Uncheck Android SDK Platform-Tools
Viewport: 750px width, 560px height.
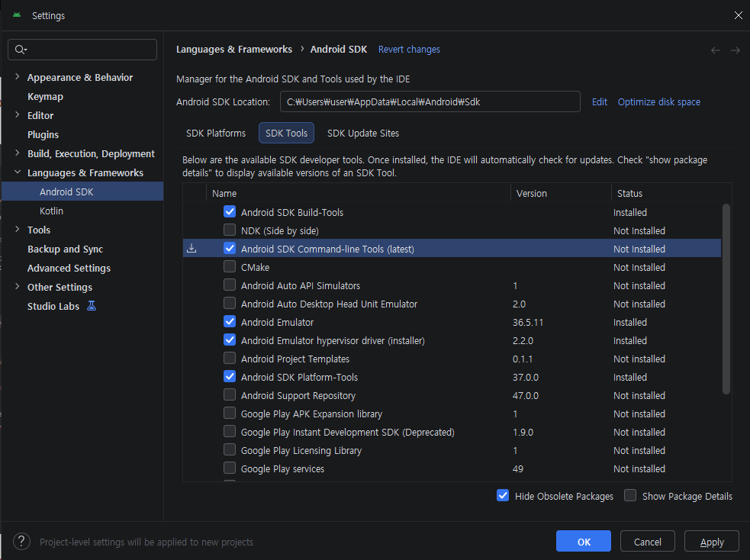click(230, 377)
